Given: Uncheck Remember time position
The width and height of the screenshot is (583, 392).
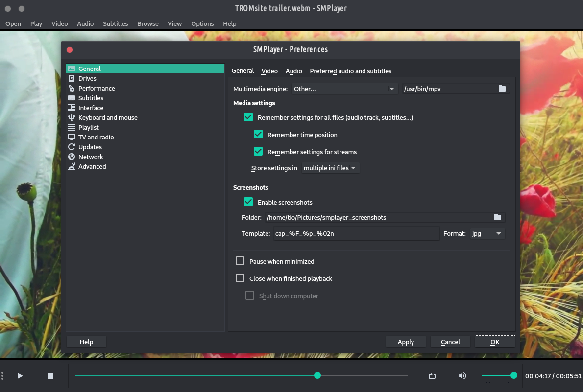Looking at the screenshot, I should (x=258, y=135).
